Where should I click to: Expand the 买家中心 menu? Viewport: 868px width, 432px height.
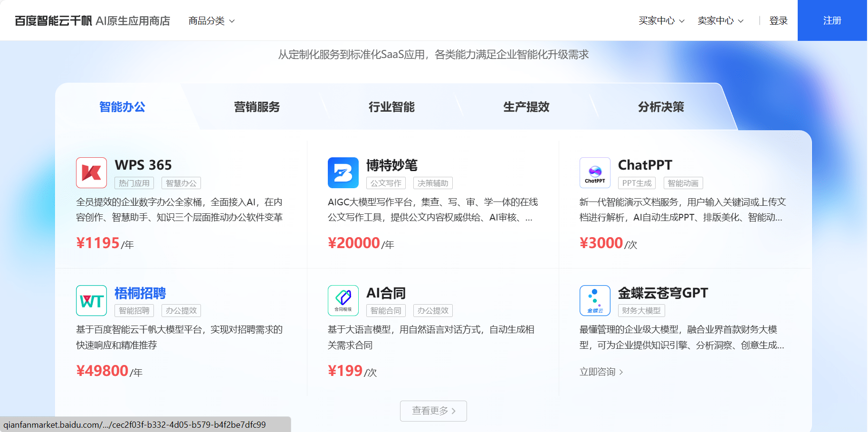661,20
